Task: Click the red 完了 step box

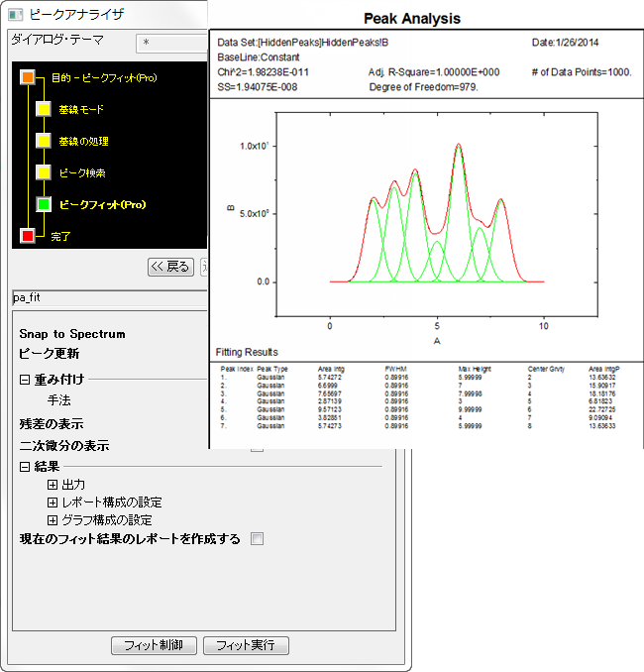Action: pyautogui.click(x=28, y=236)
